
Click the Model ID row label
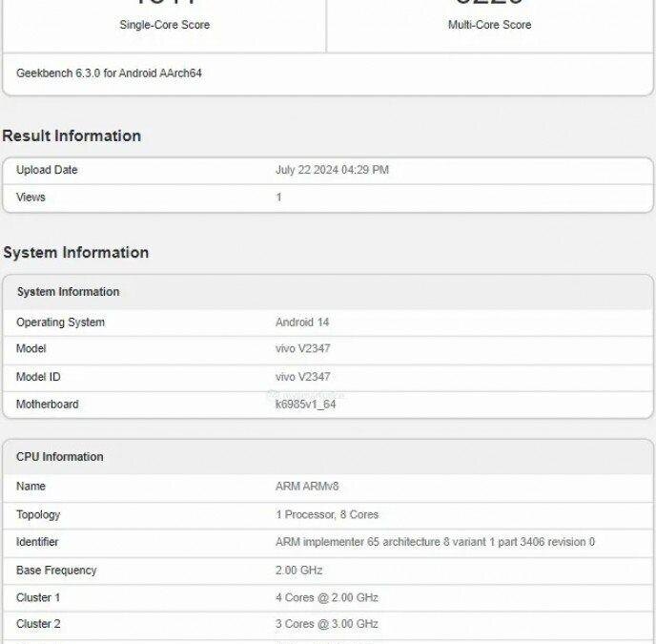coord(38,377)
